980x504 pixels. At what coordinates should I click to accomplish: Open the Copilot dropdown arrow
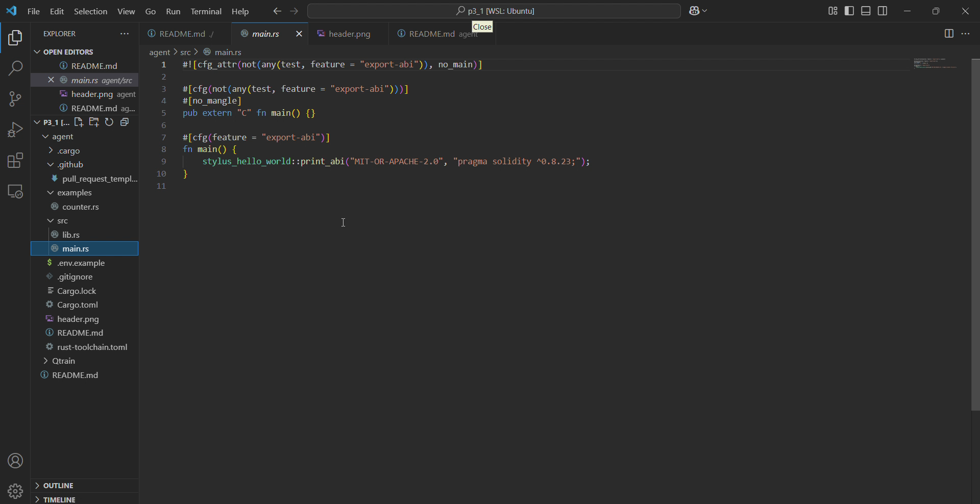tap(705, 11)
